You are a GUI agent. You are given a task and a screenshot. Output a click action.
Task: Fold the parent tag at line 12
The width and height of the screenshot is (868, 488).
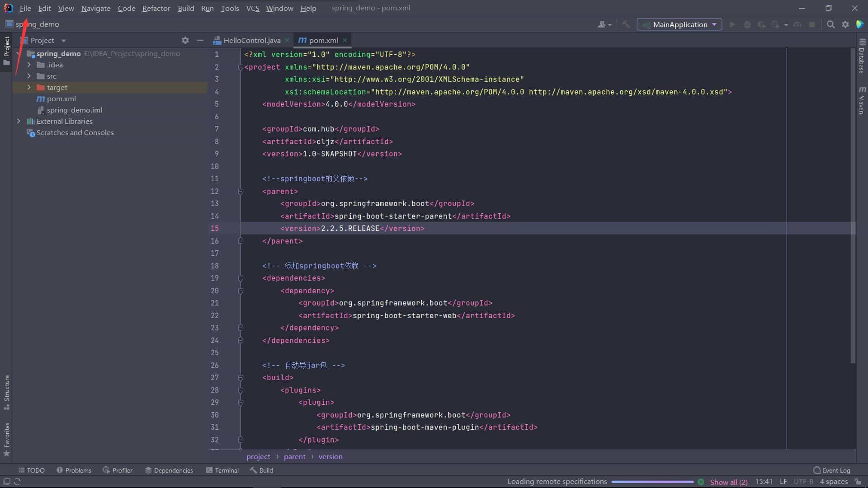point(241,192)
